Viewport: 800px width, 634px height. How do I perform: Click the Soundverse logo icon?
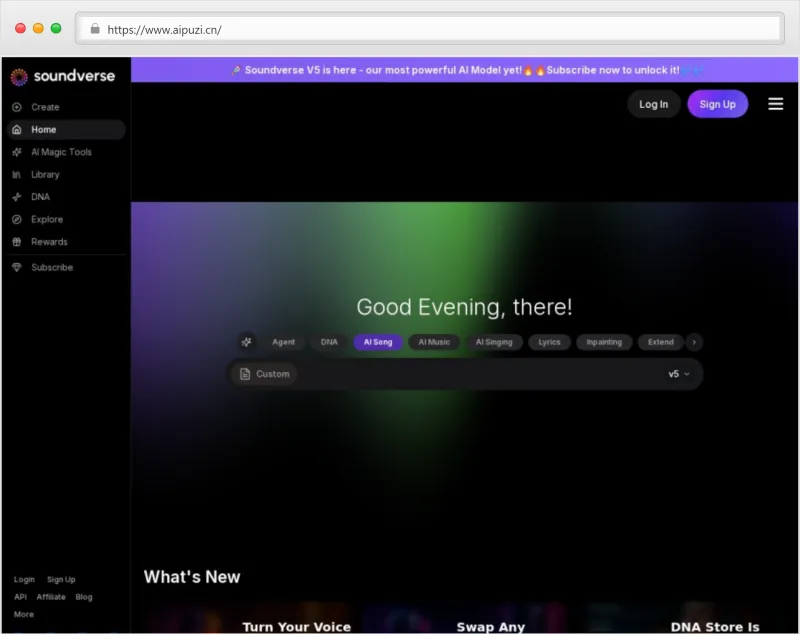(x=19, y=76)
